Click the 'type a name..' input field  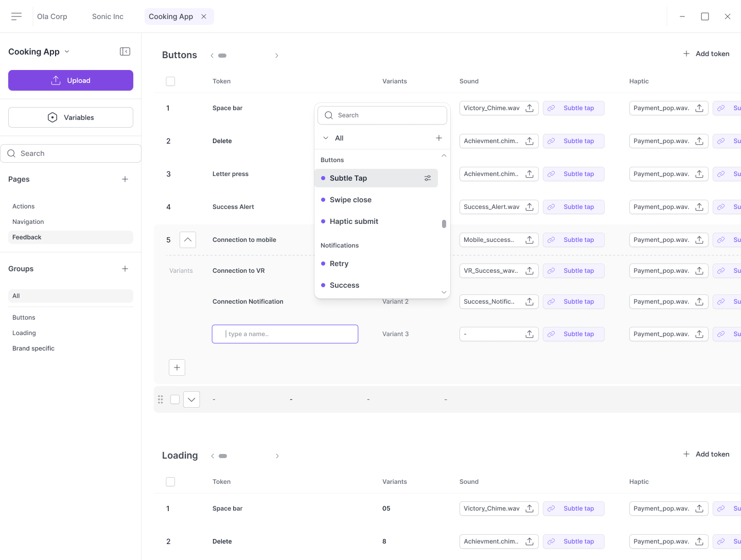tap(285, 334)
